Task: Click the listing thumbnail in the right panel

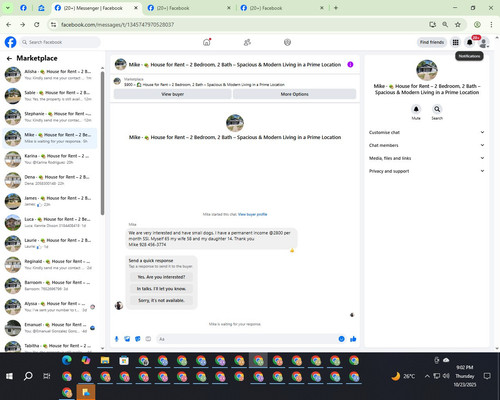Action: pos(427,70)
